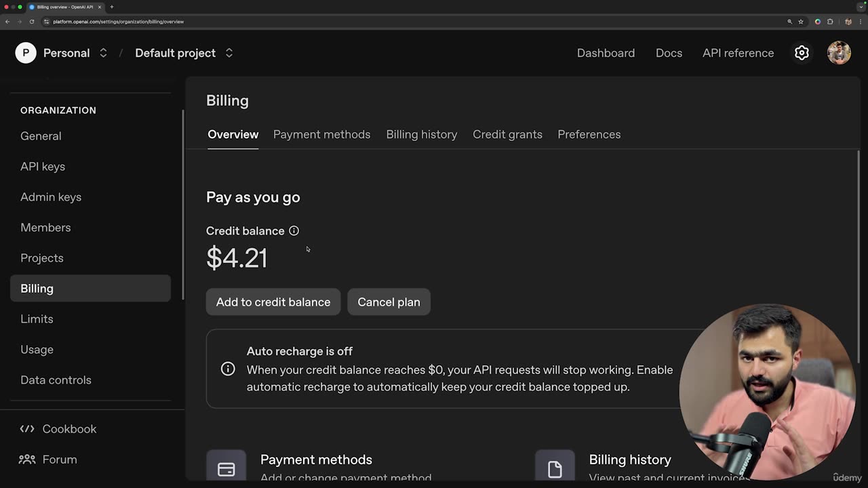
Task: Open the settings gear in header
Action: click(802, 53)
